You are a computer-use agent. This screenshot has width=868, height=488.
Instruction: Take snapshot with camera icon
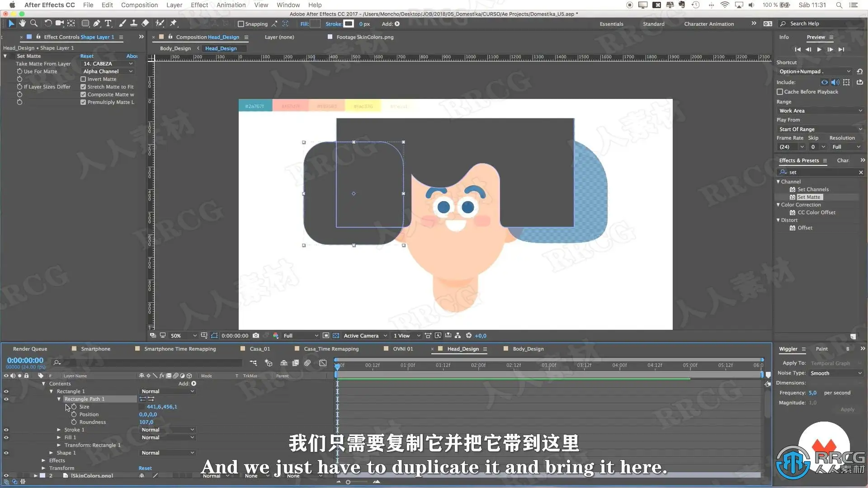point(256,336)
